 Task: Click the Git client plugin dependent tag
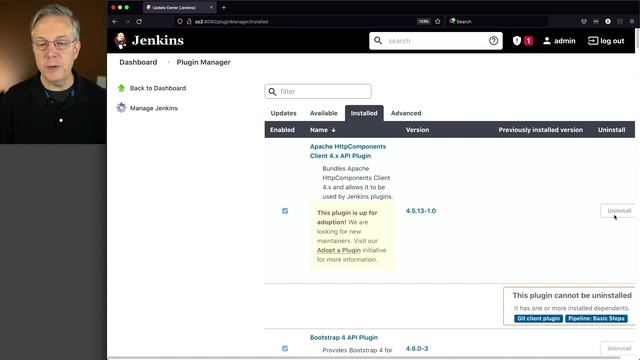click(x=538, y=318)
